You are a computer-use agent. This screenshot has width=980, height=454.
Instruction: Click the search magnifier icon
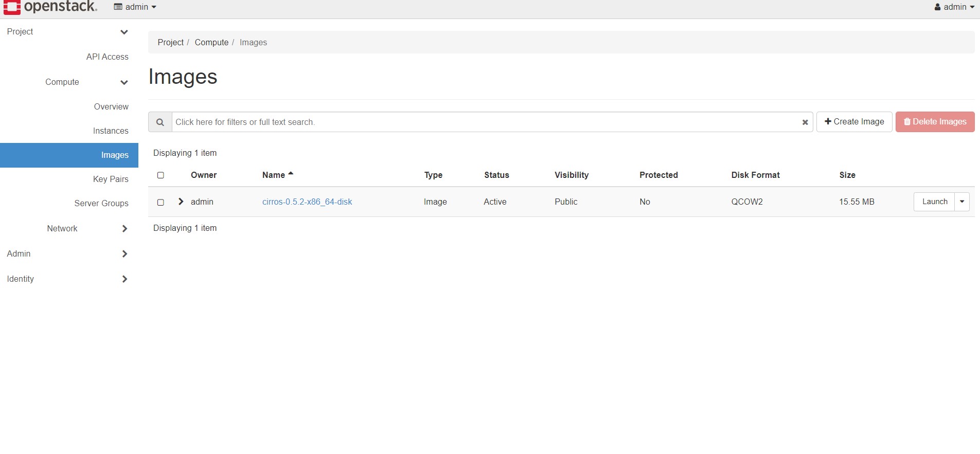tap(160, 122)
